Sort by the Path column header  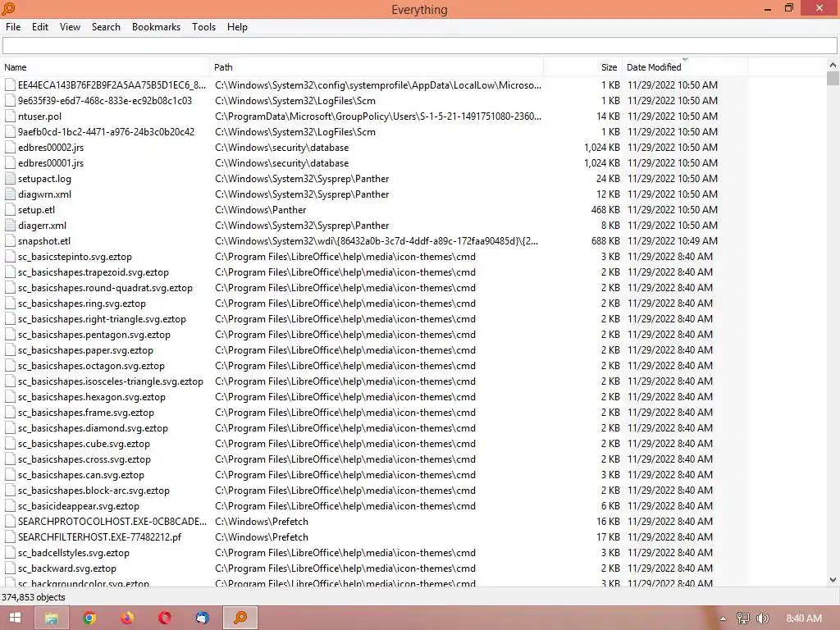click(x=377, y=67)
